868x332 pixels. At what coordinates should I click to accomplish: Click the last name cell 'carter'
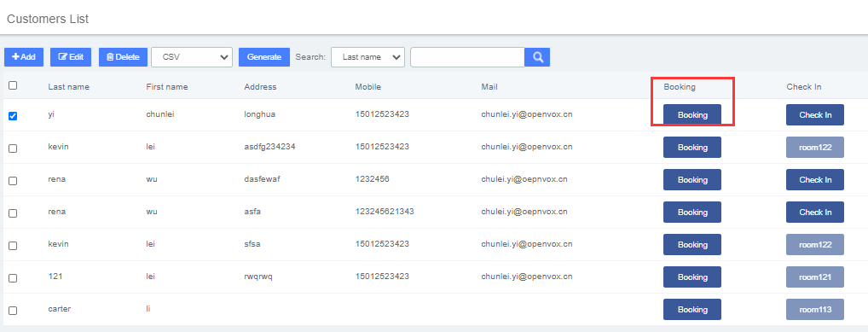coord(59,309)
